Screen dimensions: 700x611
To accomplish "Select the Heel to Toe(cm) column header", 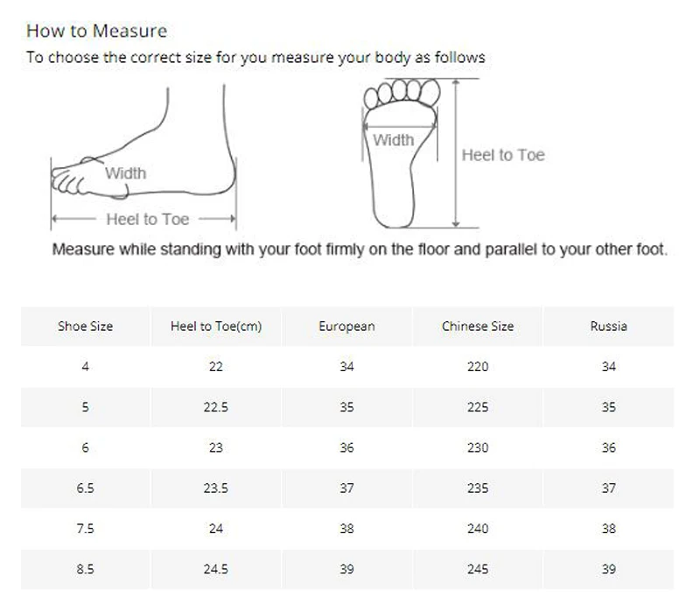I will [x=216, y=326].
